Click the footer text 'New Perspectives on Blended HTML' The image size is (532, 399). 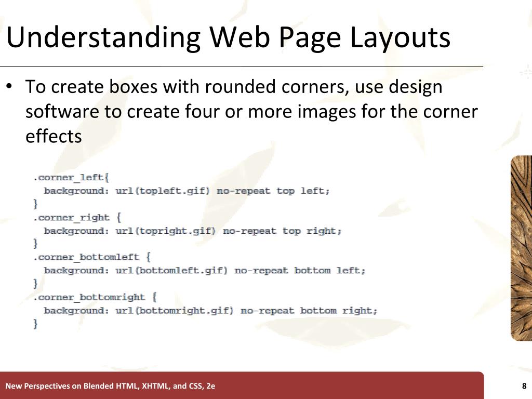(x=110, y=386)
